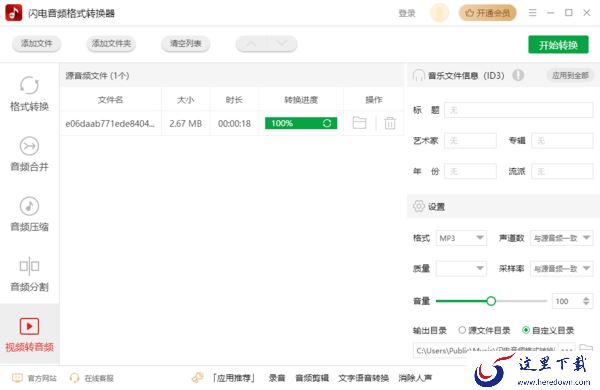The height and width of the screenshot is (390, 600).
Task: Click the volume value field showing 100
Action: (x=567, y=301)
